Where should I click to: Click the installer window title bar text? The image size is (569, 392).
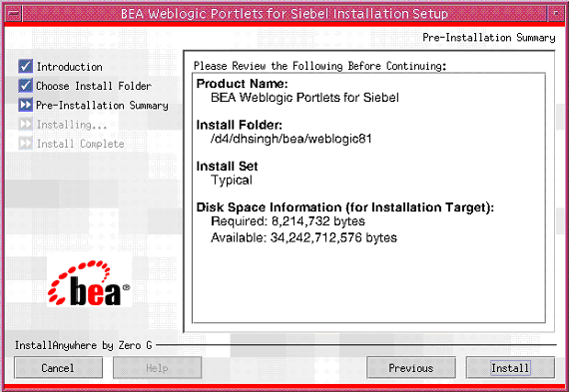click(284, 14)
